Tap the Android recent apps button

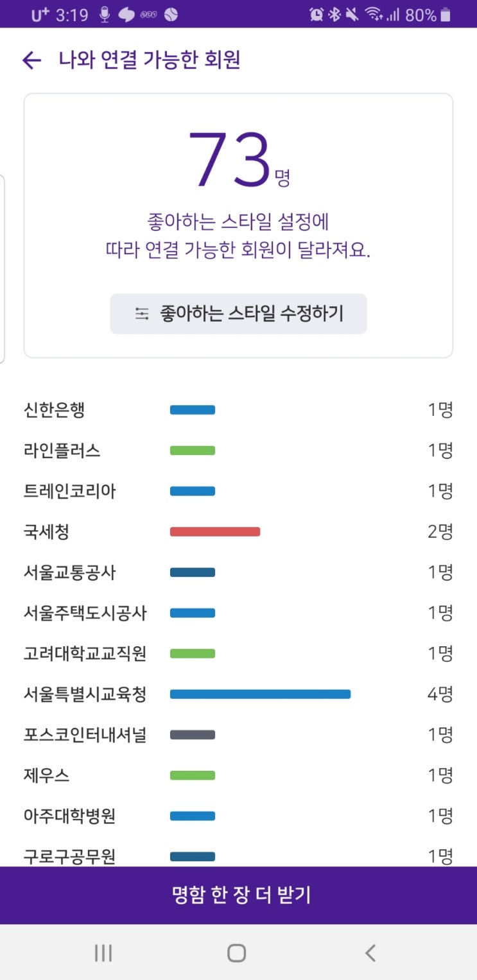pos(103,953)
